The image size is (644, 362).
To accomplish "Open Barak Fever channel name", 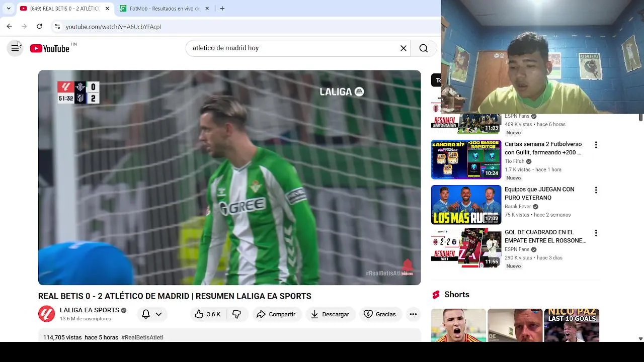I will 518,207.
